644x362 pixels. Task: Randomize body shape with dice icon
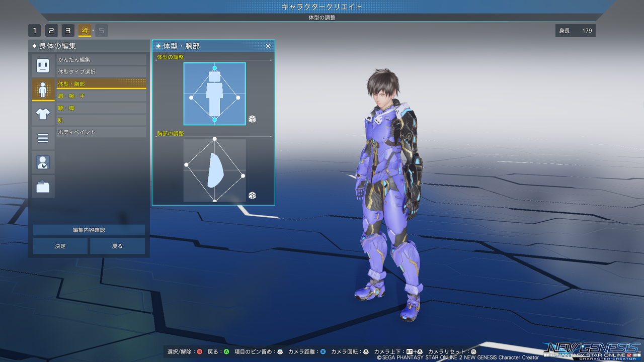(x=252, y=119)
